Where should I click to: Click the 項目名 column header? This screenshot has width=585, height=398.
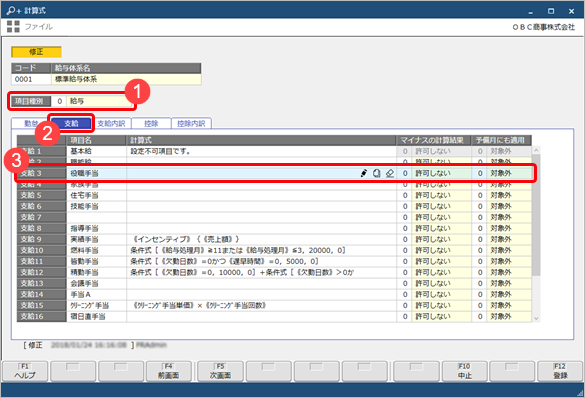pyautogui.click(x=96, y=140)
